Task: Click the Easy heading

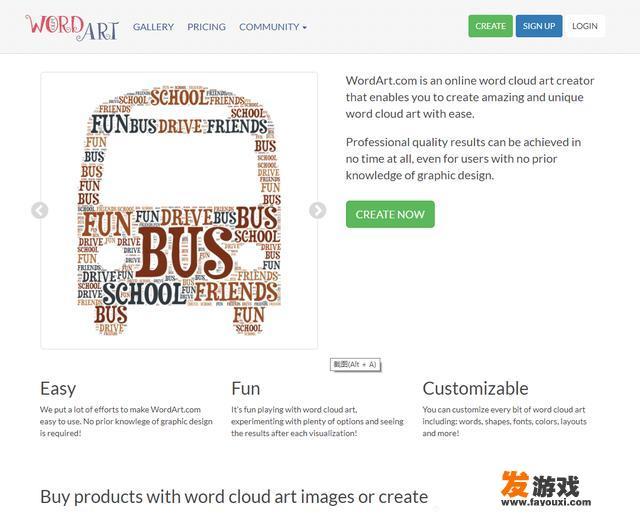Action: click(x=58, y=389)
